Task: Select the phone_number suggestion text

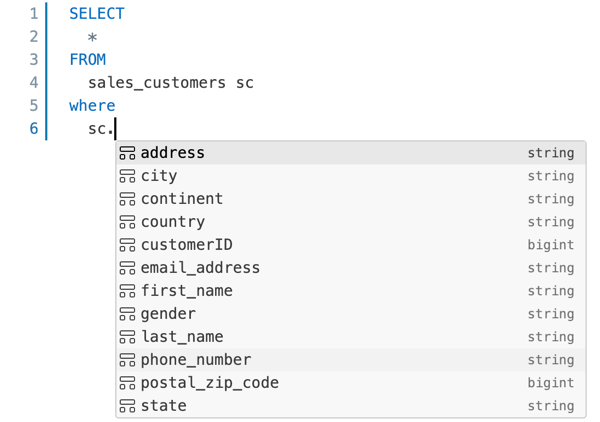Action: (x=195, y=360)
